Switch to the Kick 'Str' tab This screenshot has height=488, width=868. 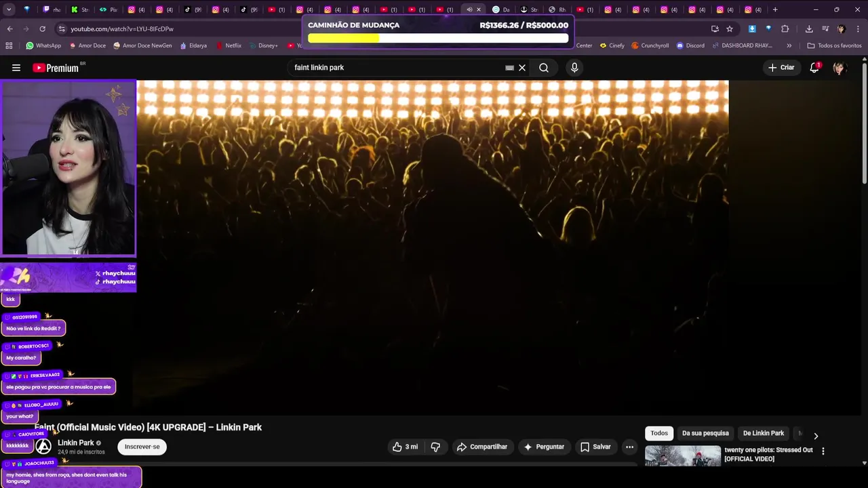(80, 9)
